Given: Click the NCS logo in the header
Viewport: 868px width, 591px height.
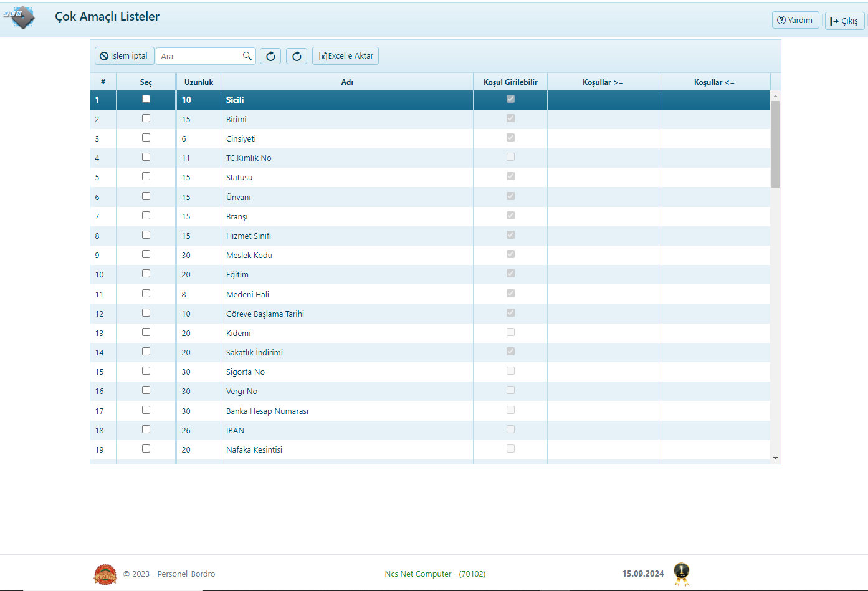Looking at the screenshot, I should coord(19,17).
